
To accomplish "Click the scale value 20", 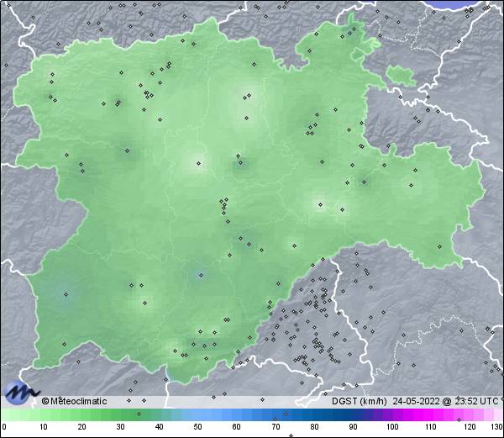I will pos(82,427).
